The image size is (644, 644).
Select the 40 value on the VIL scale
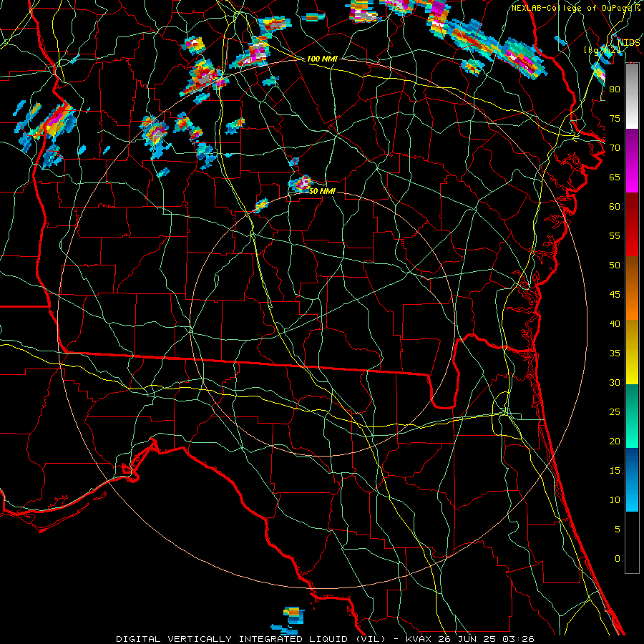[x=615, y=324]
